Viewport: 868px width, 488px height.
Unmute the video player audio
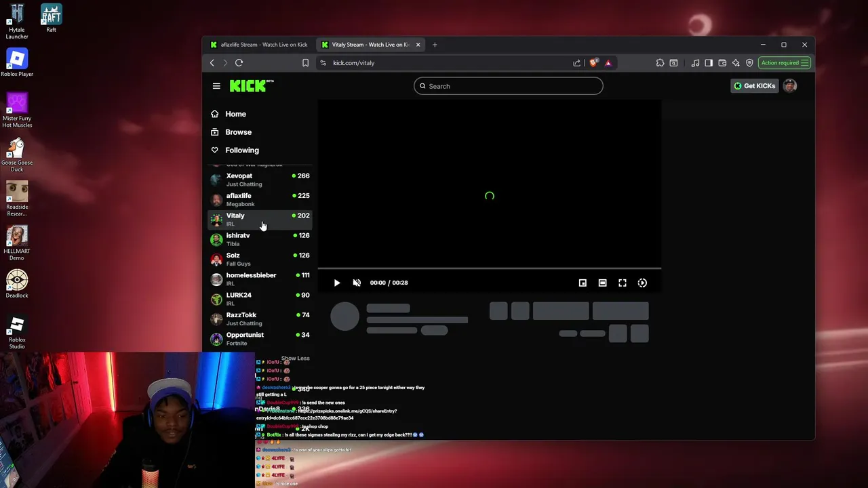pyautogui.click(x=357, y=283)
